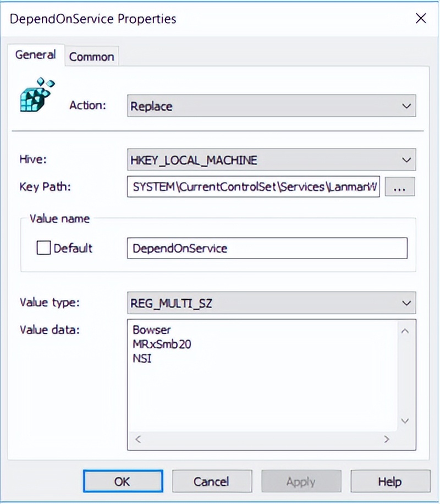Click the Key Path text field
Viewport: 440px width, 504px height.
[x=253, y=187]
